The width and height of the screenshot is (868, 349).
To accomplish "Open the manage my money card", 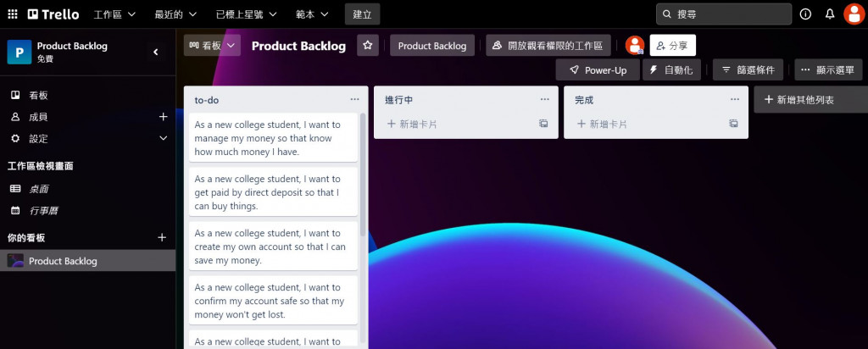I will coord(273,138).
